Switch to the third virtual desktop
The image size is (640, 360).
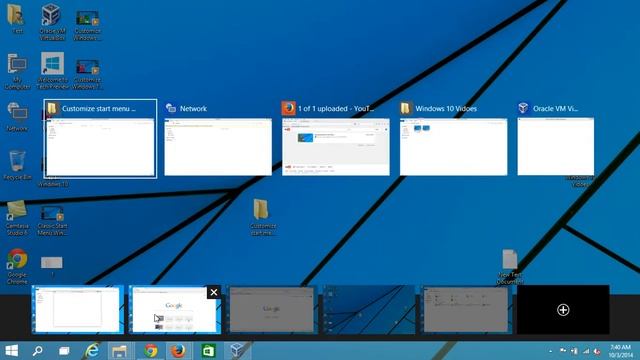click(x=272, y=309)
